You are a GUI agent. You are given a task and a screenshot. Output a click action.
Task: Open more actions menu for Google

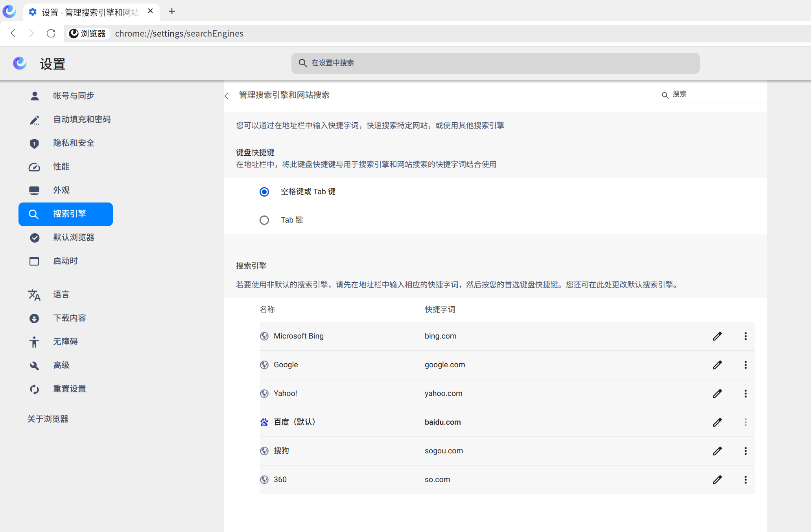[745, 365]
